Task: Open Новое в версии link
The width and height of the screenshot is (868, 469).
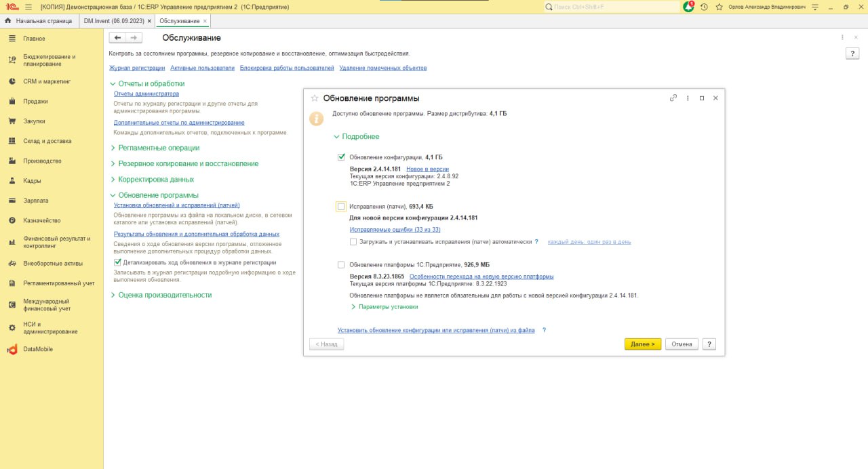Action: coord(427,169)
